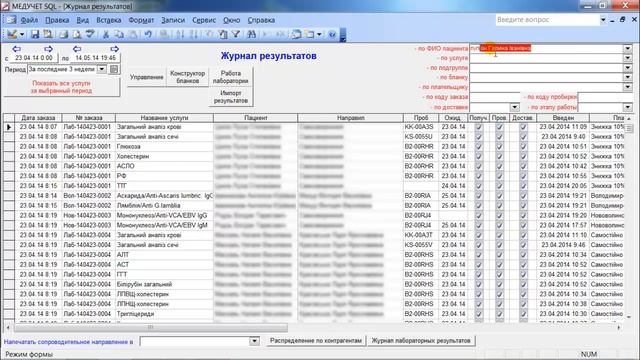Open the Правка menu
This screenshot has width=640, height=360.
pyautogui.click(x=57, y=20)
